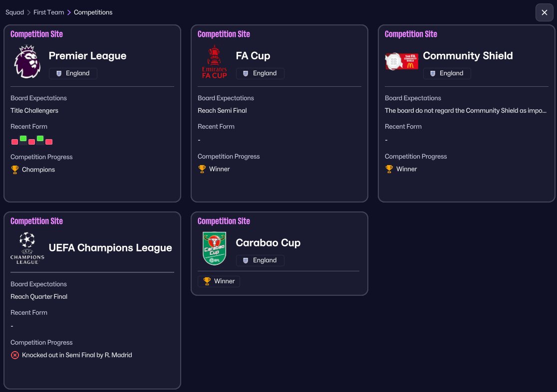Open the Premier League Competition Site link
The image size is (557, 392).
click(36, 34)
